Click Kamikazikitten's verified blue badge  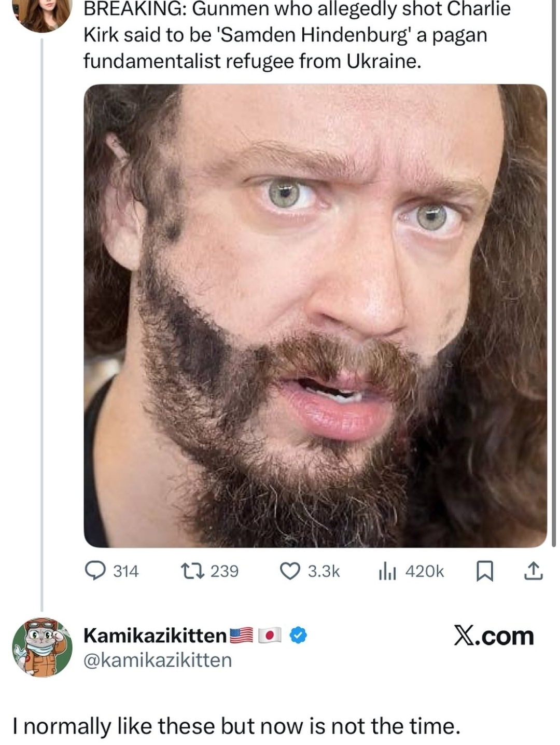298,634
